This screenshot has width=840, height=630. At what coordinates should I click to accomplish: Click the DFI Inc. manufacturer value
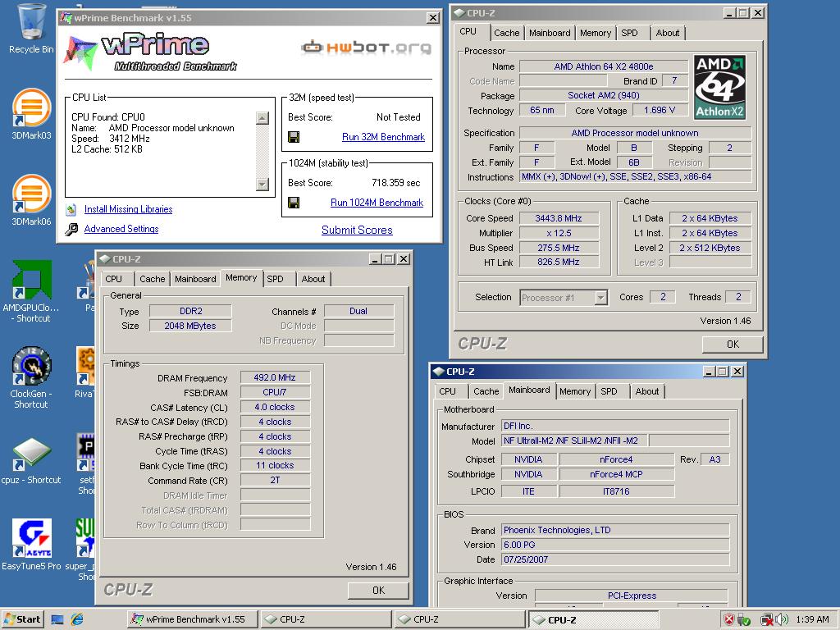pyautogui.click(x=615, y=427)
